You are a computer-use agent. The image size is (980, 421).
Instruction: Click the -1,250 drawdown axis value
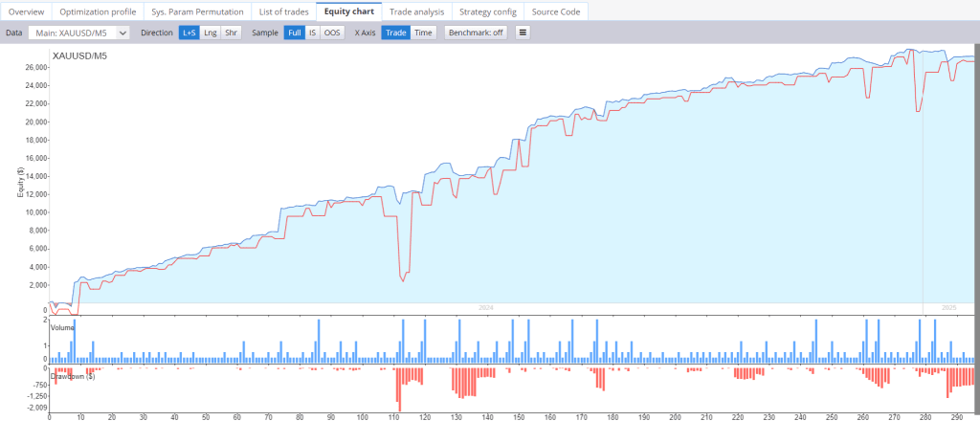pos(36,396)
